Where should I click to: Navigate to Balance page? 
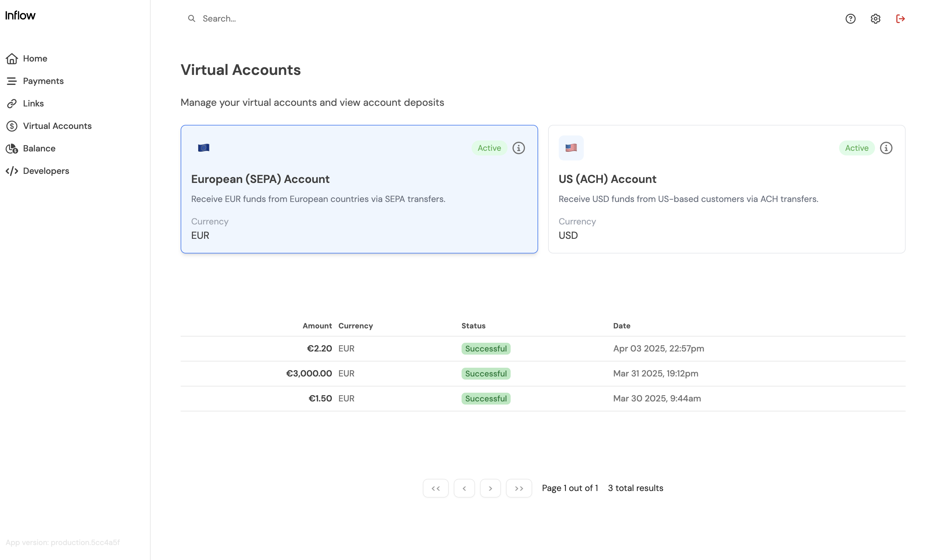[x=39, y=148]
